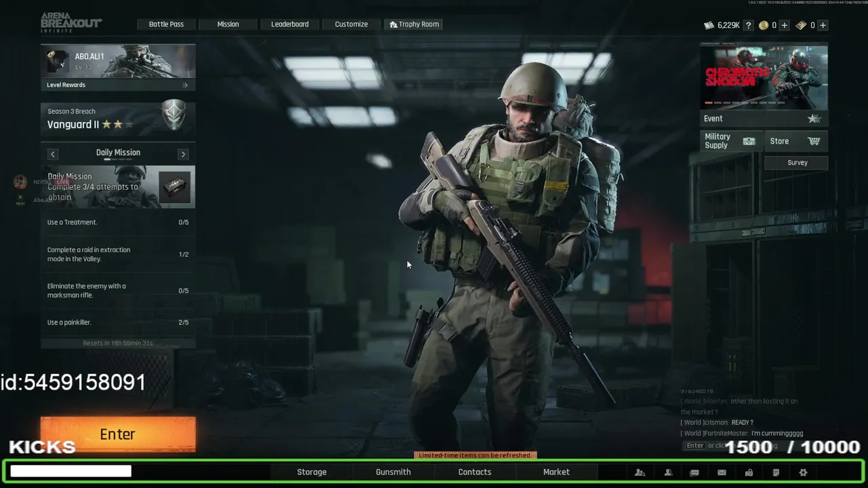
Task: Select 'Eliminate the enemy with a marksman rifle' mission
Action: coord(118,291)
